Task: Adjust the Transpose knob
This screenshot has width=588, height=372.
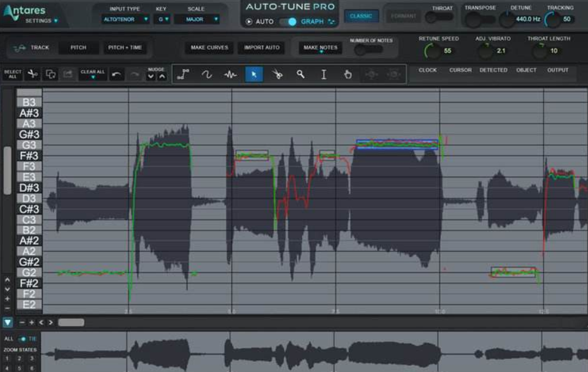Action: tap(474, 19)
